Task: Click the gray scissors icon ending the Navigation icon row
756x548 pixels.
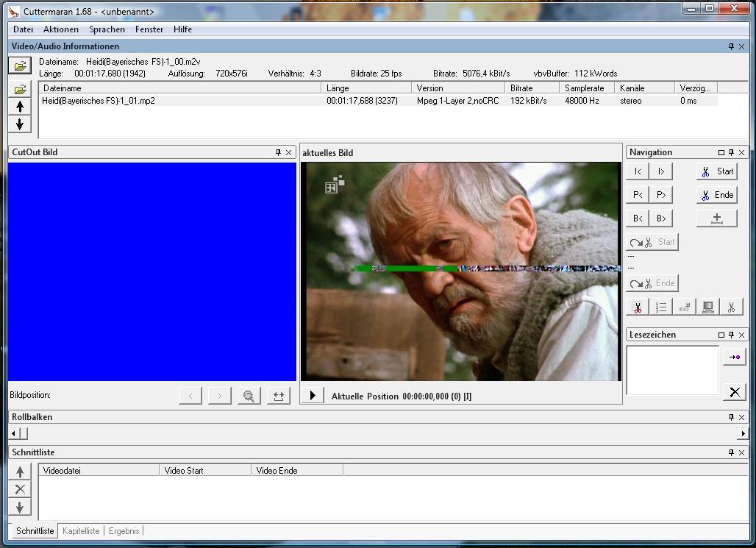Action: tap(732, 307)
